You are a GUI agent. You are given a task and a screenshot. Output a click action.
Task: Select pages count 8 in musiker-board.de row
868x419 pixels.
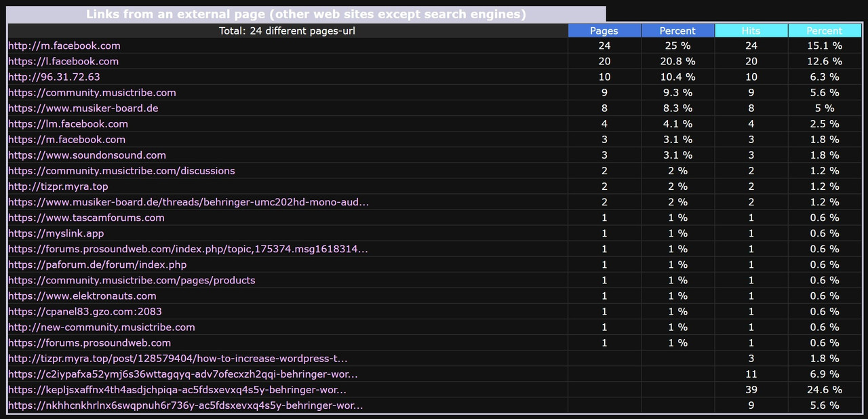pyautogui.click(x=604, y=108)
